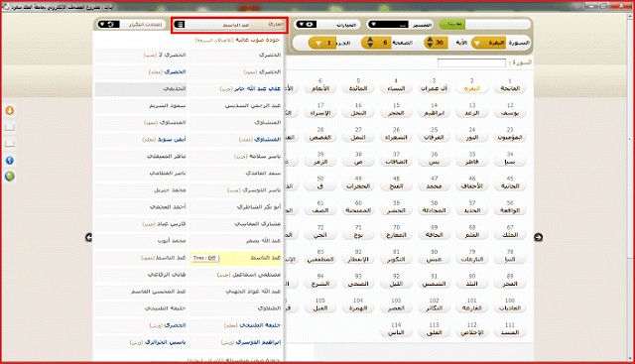The image size is (635, 364).
Task: Increase الصفحة number with up arrow
Action: tap(370, 40)
